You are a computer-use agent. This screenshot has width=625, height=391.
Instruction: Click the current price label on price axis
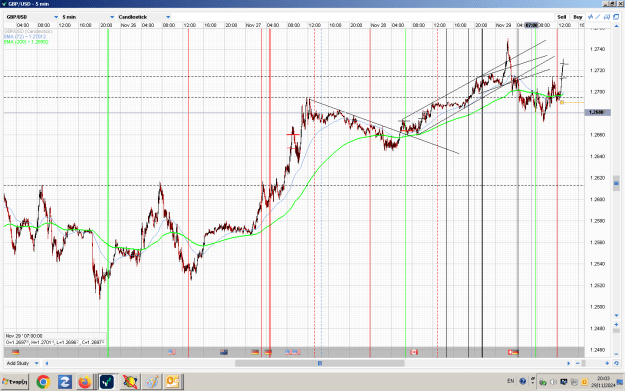click(597, 112)
